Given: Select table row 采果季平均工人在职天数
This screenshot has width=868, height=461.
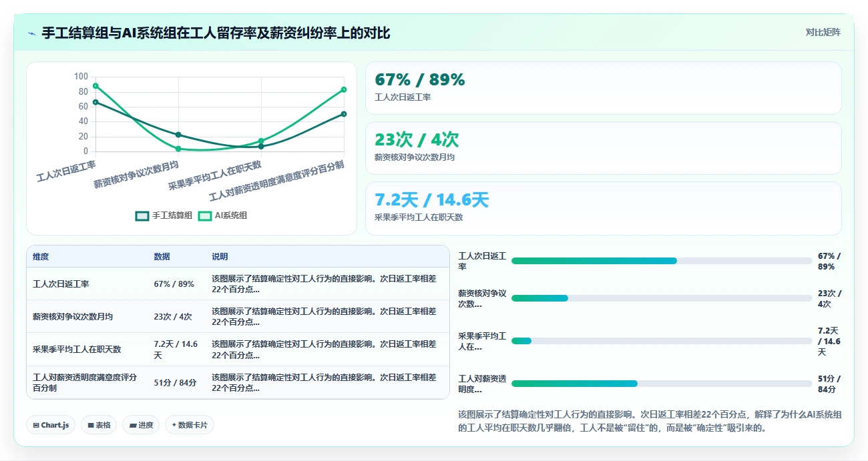Looking at the screenshot, I should click(x=238, y=349).
